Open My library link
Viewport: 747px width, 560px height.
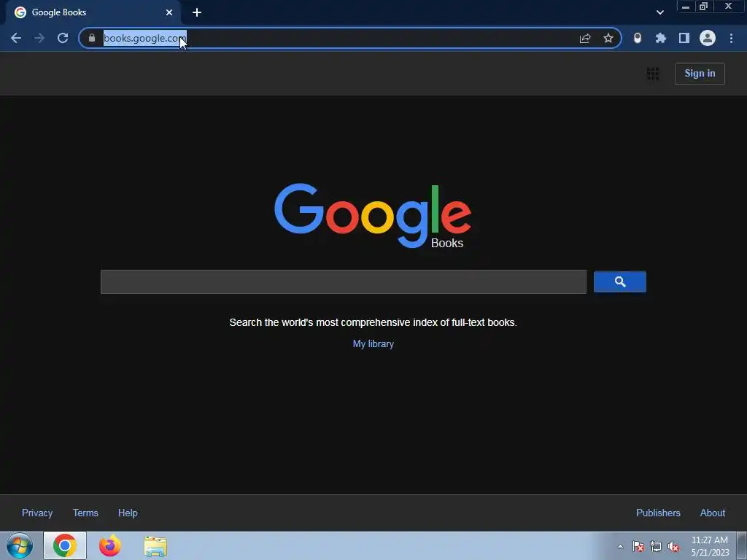click(373, 344)
